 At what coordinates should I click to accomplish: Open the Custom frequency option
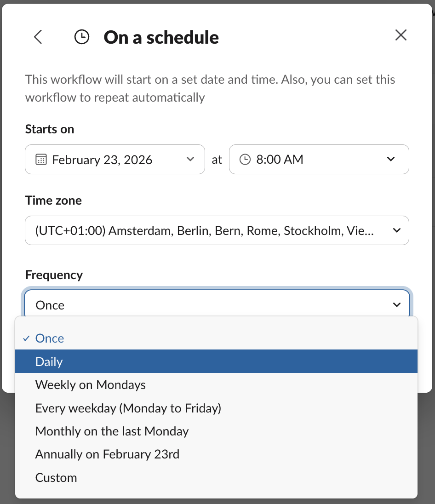click(56, 478)
